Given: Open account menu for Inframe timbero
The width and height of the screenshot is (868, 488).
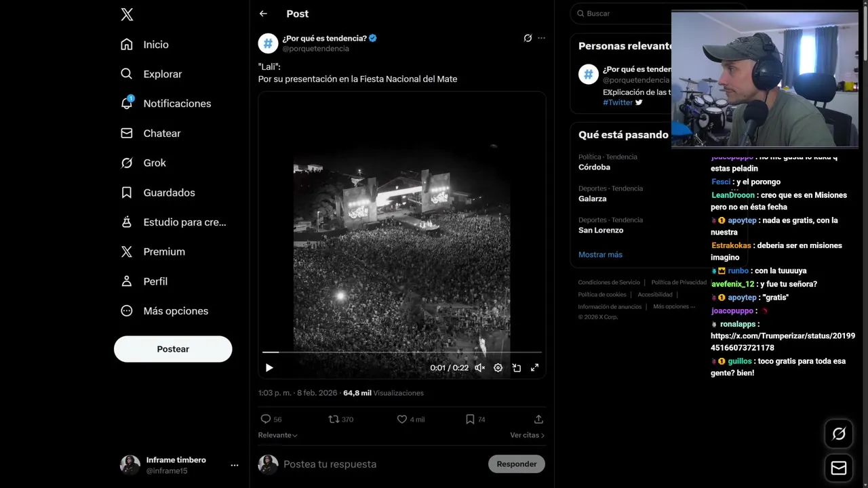Looking at the screenshot, I should (x=235, y=465).
